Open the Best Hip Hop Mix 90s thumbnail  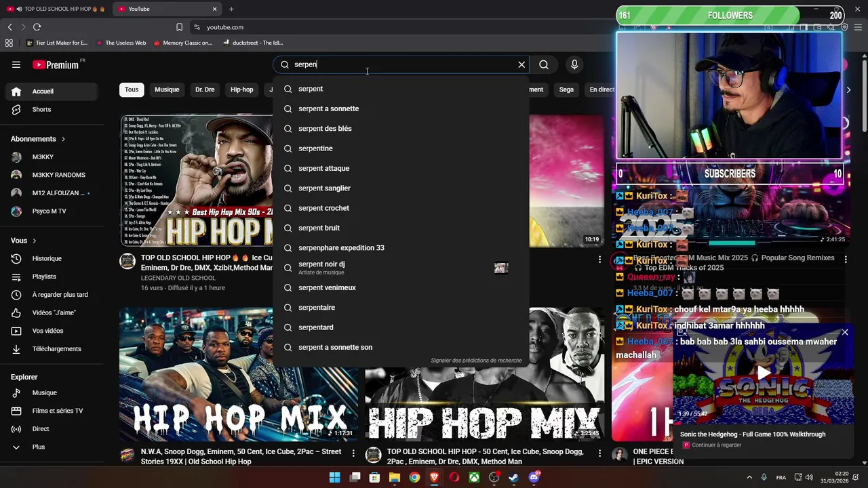pos(196,180)
